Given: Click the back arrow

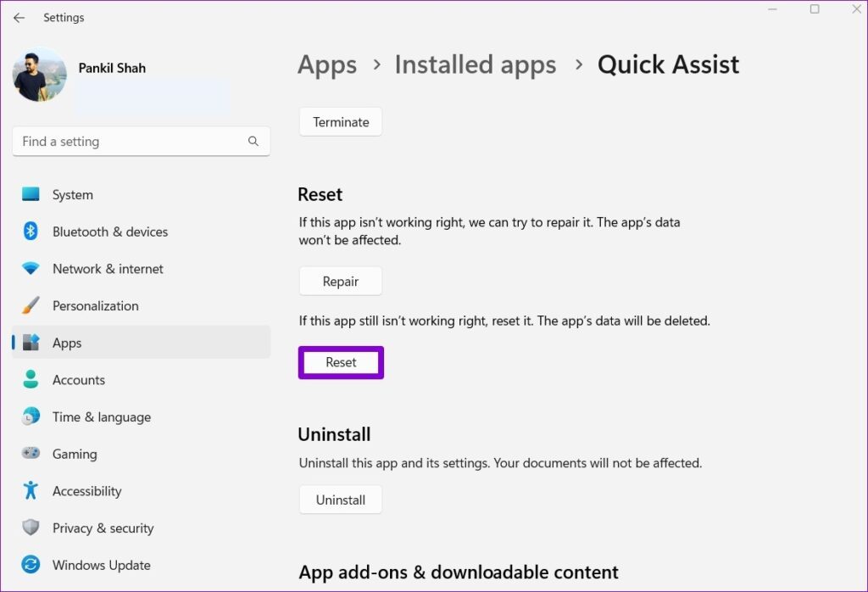Looking at the screenshot, I should [x=19, y=17].
